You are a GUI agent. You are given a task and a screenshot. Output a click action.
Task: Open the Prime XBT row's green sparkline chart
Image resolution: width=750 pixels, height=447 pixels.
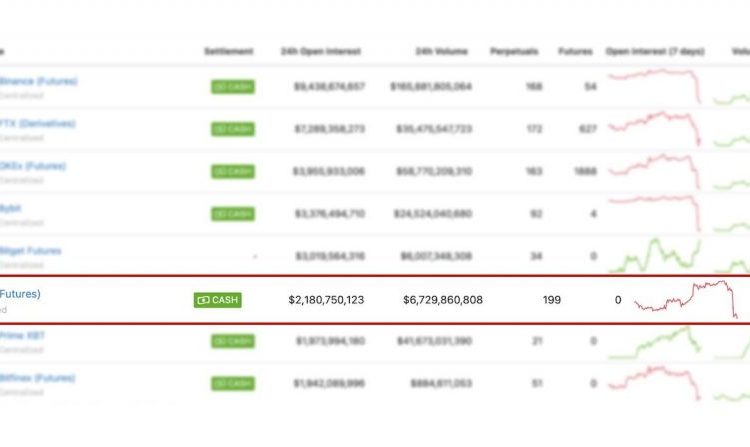[x=654, y=342]
